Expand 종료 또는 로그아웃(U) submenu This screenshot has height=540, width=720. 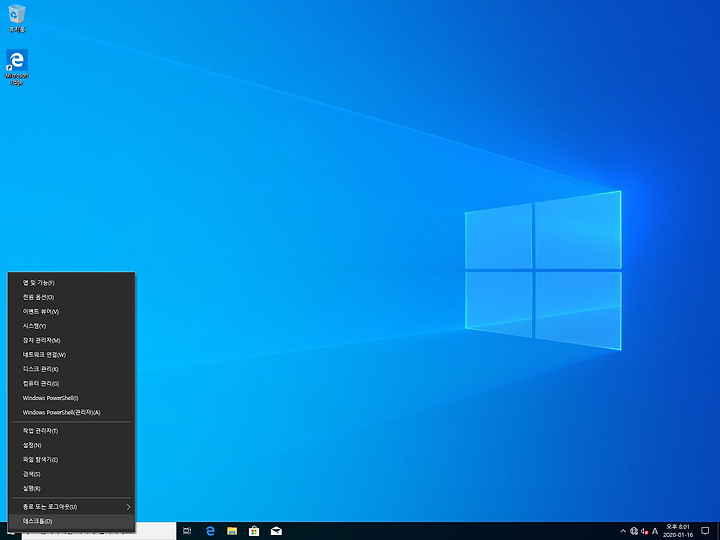72,507
